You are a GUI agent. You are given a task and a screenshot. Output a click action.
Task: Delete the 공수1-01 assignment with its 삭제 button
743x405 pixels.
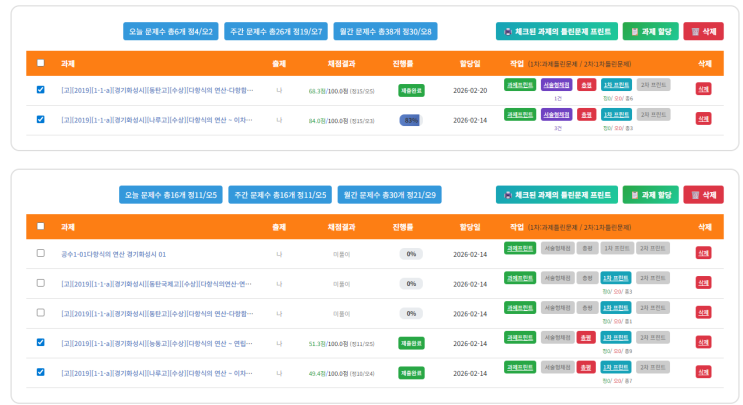(x=703, y=254)
